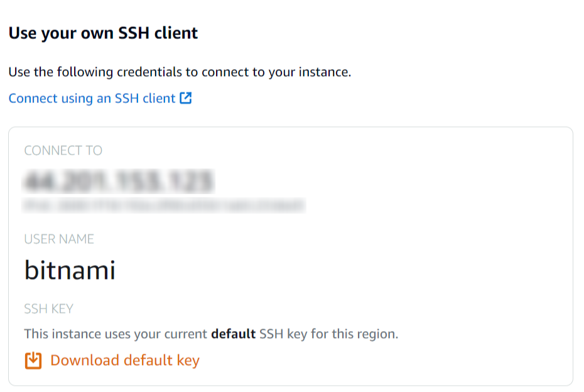Click the "Use your own SSH client" heading

(103, 33)
